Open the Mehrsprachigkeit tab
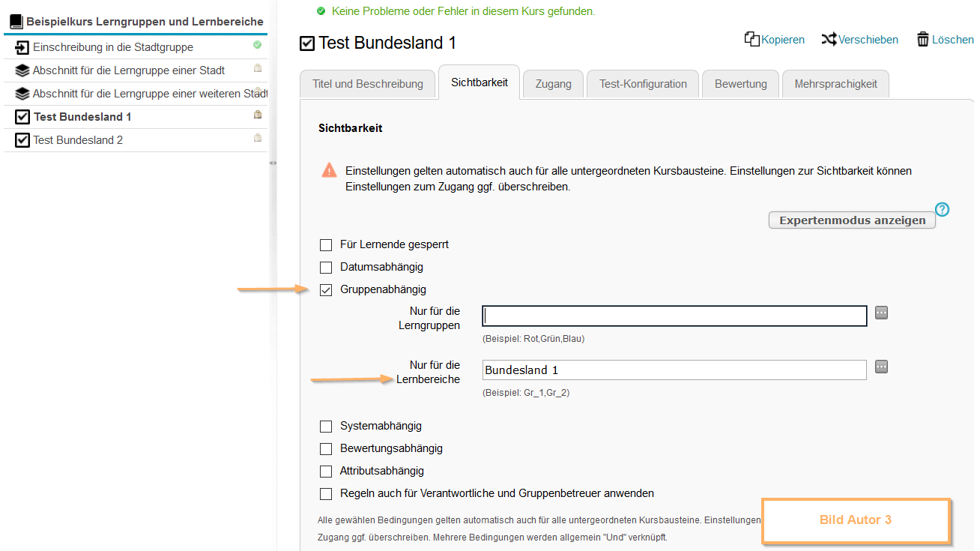 pos(835,84)
